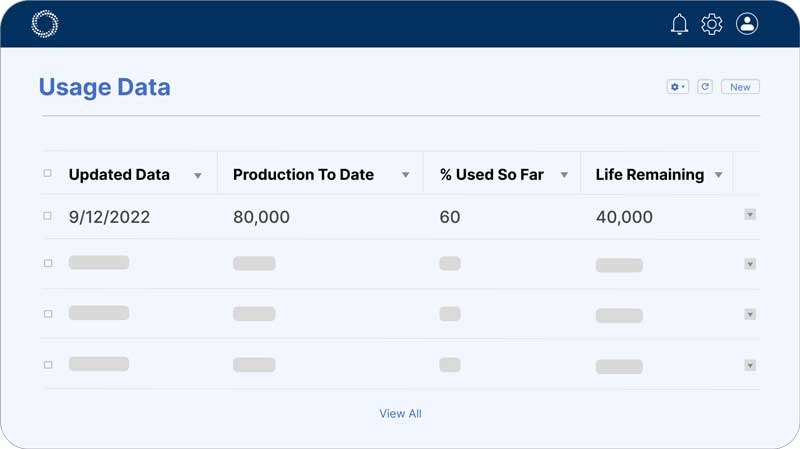Screen dimensions: 800x449
Task: Open list settings gear beside refresh button
Action: click(677, 87)
